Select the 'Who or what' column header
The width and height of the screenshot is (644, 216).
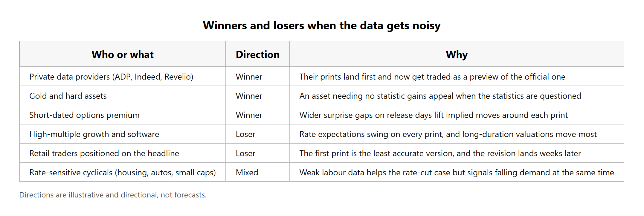(123, 54)
